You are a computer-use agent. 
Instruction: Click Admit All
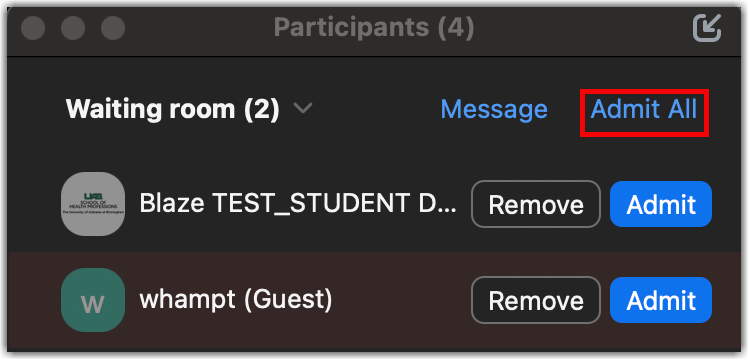click(x=644, y=109)
